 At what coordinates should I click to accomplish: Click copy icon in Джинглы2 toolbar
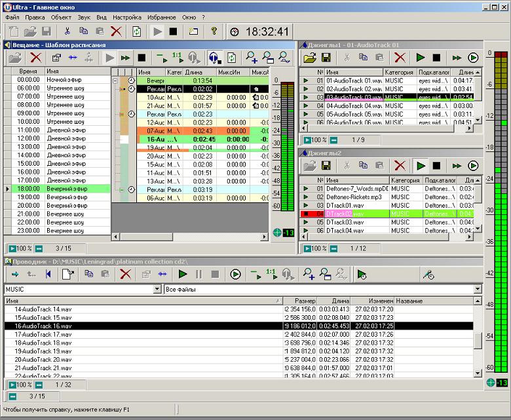click(363, 165)
